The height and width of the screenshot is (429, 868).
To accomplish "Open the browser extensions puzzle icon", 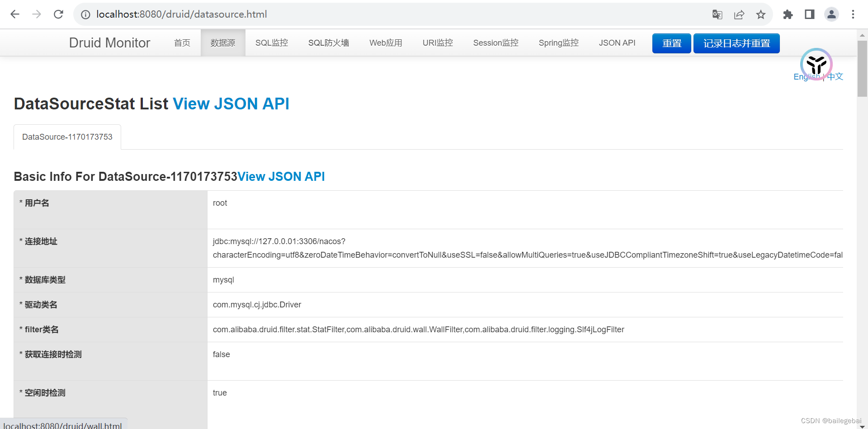I will click(788, 14).
